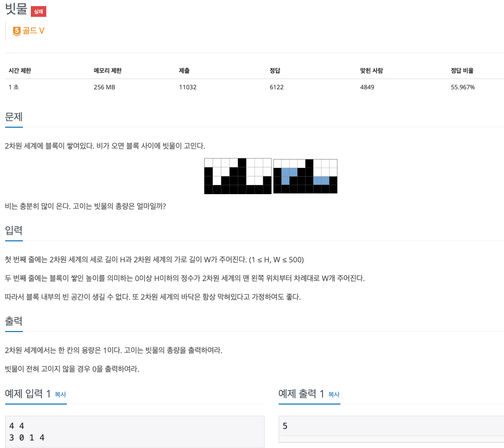This screenshot has width=504, height=448.
Task: Click the 4849 solvers value
Action: pyautogui.click(x=367, y=87)
